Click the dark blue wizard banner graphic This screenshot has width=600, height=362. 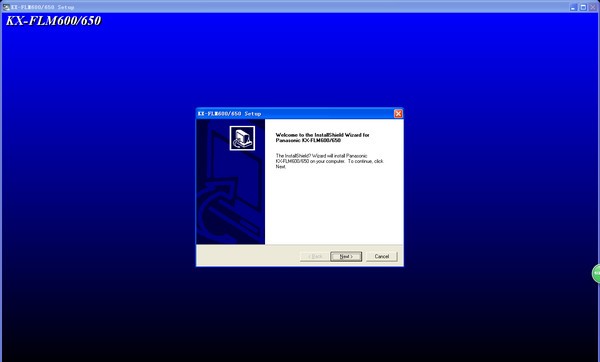[230, 181]
